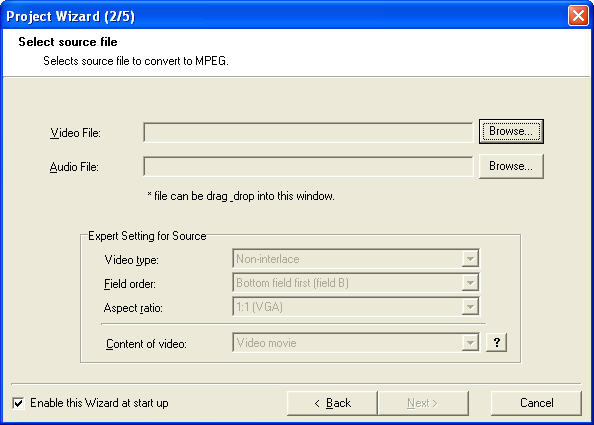This screenshot has height=425, width=594.
Task: Click the Next button
Action: pyautogui.click(x=423, y=403)
